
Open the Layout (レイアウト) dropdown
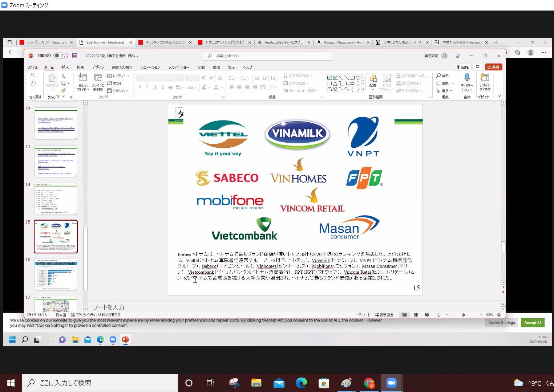[x=118, y=76]
